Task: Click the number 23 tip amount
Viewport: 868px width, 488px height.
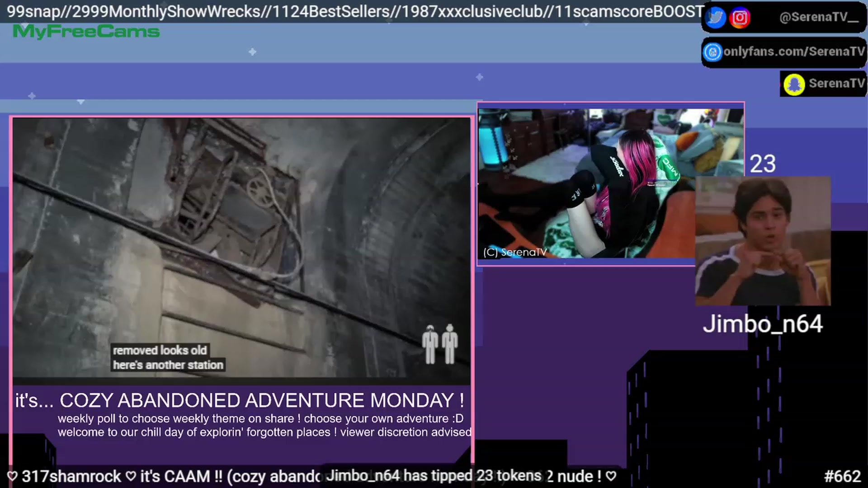Action: [x=763, y=164]
